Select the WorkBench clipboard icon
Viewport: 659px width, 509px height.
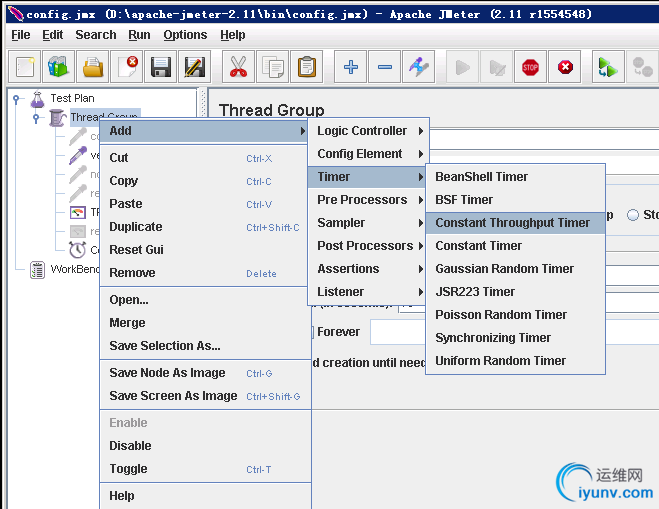tap(37, 269)
